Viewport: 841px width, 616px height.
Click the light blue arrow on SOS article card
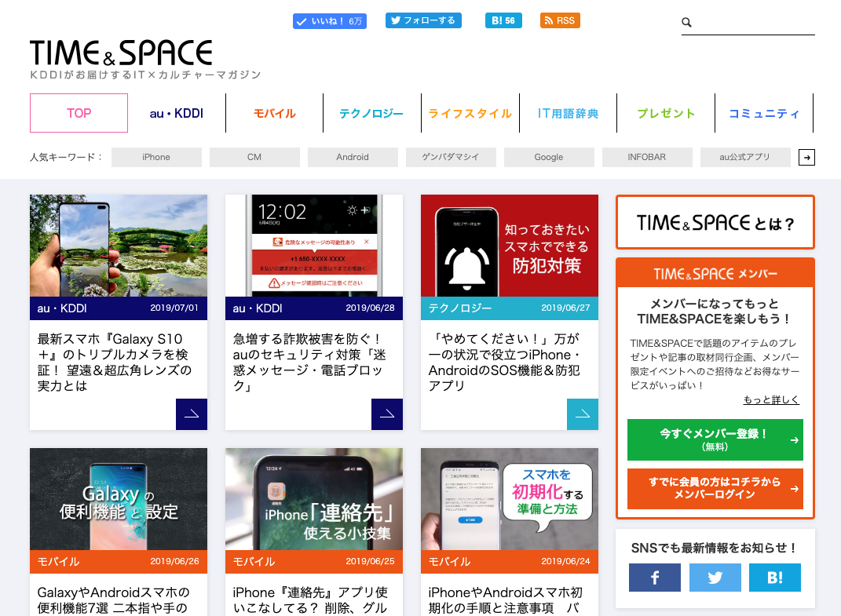tap(582, 414)
